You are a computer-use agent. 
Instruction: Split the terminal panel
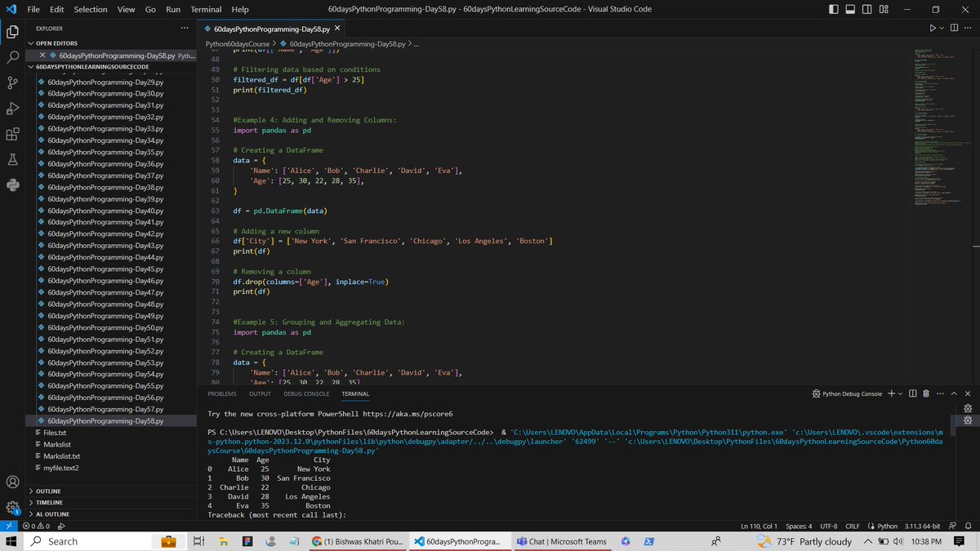pyautogui.click(x=913, y=393)
